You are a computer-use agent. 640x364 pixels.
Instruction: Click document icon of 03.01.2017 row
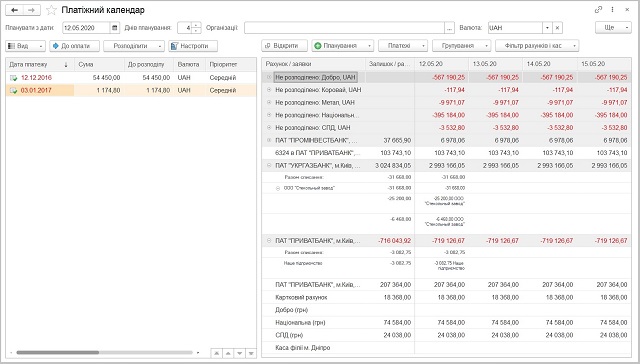(13, 91)
